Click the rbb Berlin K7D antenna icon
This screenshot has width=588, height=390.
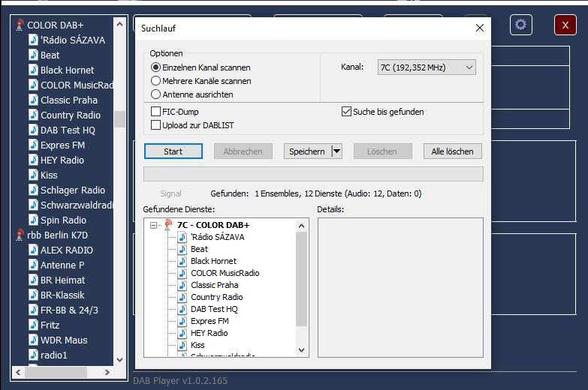click(20, 235)
